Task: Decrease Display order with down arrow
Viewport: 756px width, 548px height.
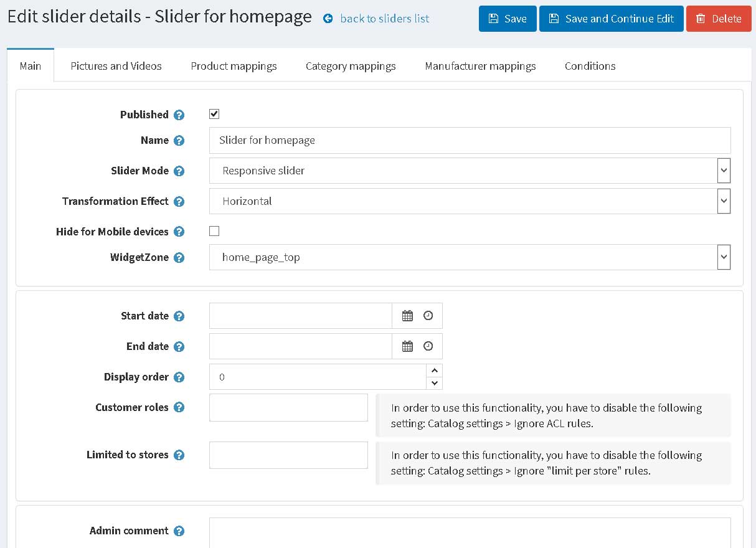Action: pos(435,383)
